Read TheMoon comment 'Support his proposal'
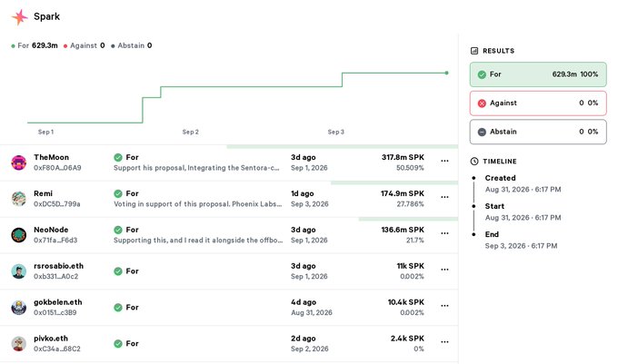 coord(196,168)
